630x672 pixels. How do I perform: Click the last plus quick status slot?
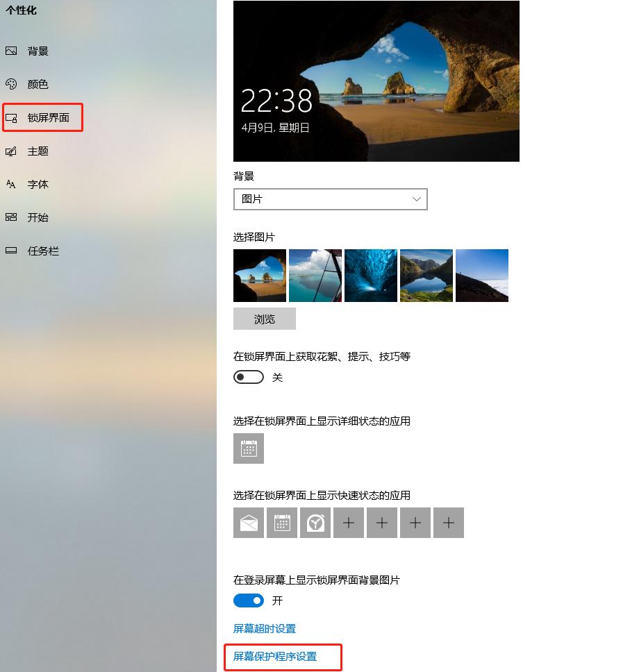449,523
